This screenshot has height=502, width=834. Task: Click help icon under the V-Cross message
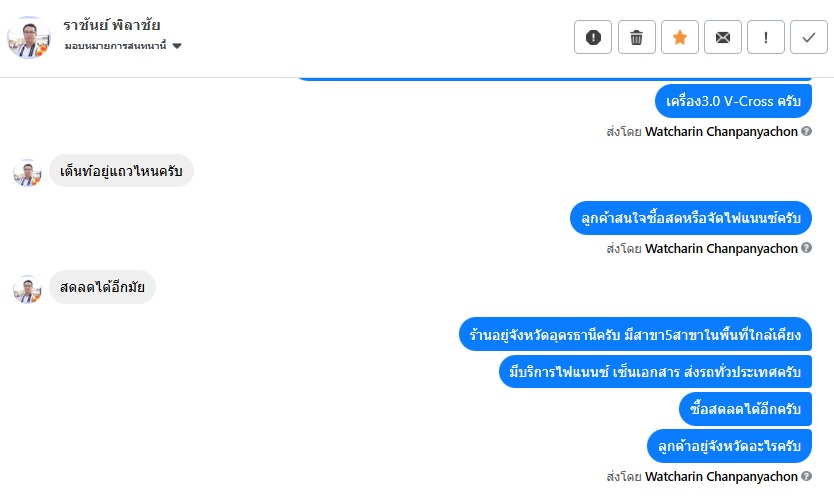point(807,131)
